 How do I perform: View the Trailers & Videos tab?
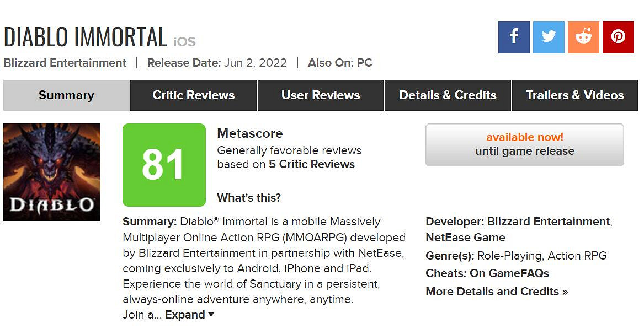click(575, 95)
